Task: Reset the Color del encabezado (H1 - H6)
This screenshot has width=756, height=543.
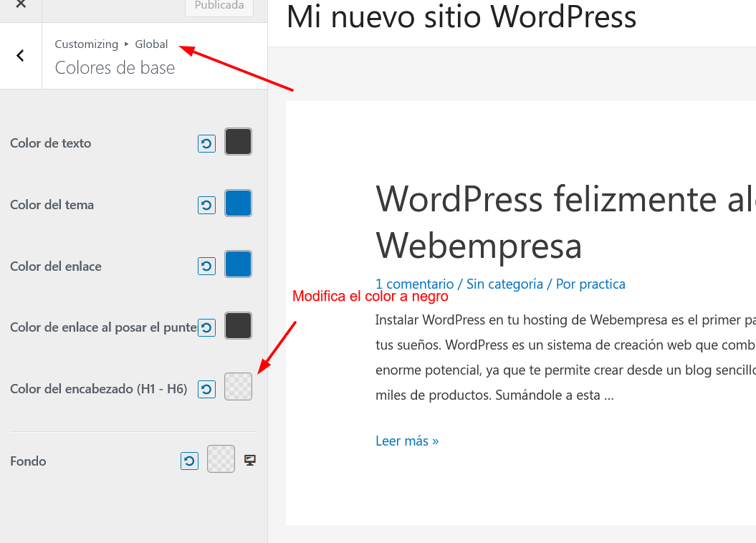Action: [x=206, y=389]
